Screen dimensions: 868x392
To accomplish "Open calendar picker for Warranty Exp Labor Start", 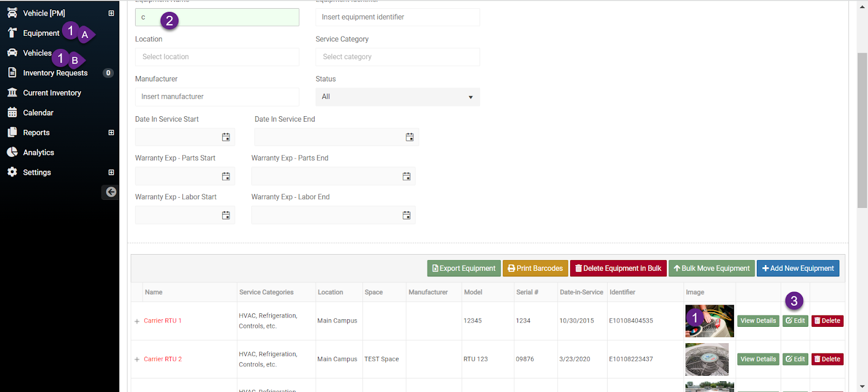I will point(226,216).
